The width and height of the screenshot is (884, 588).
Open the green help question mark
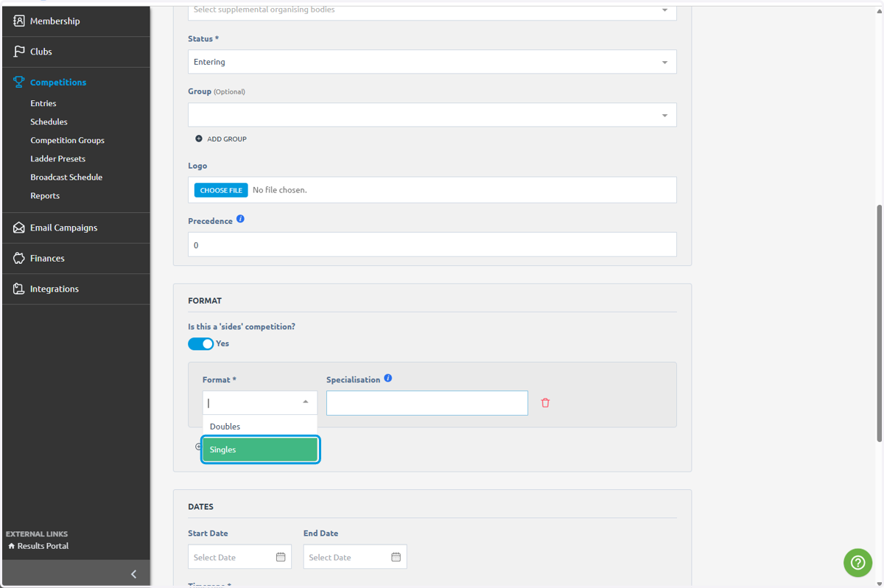point(857,563)
